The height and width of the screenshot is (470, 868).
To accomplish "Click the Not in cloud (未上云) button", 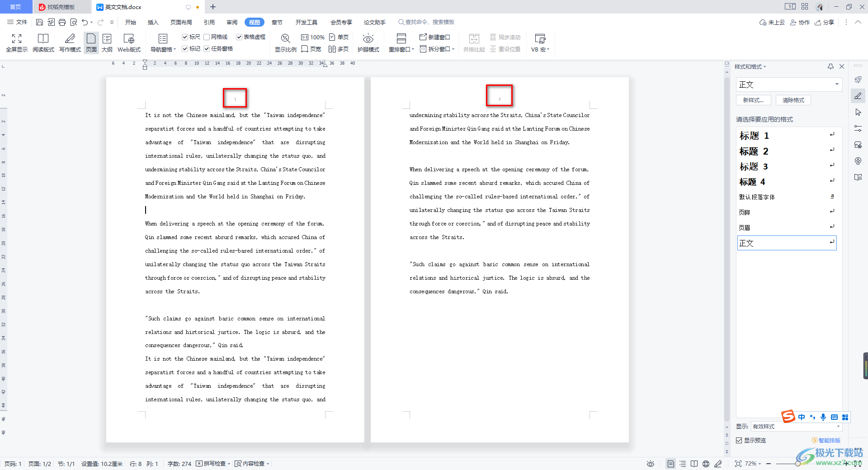I will point(772,22).
